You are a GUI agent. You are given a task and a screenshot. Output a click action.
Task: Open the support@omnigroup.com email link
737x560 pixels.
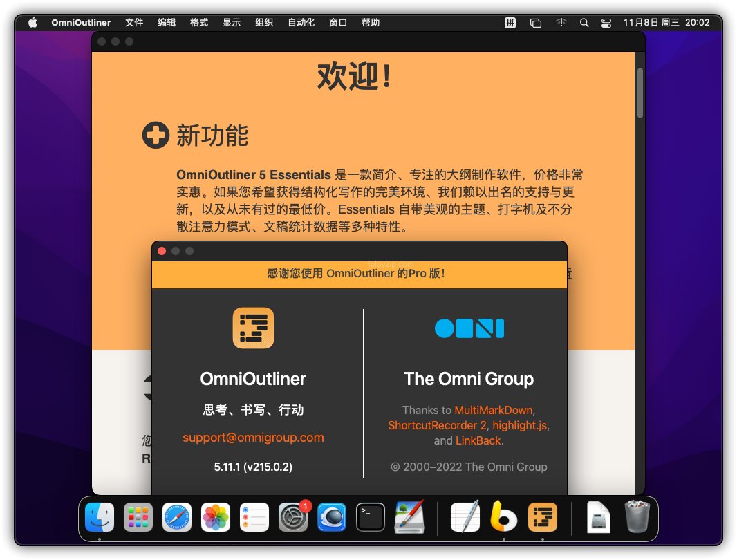(x=253, y=438)
